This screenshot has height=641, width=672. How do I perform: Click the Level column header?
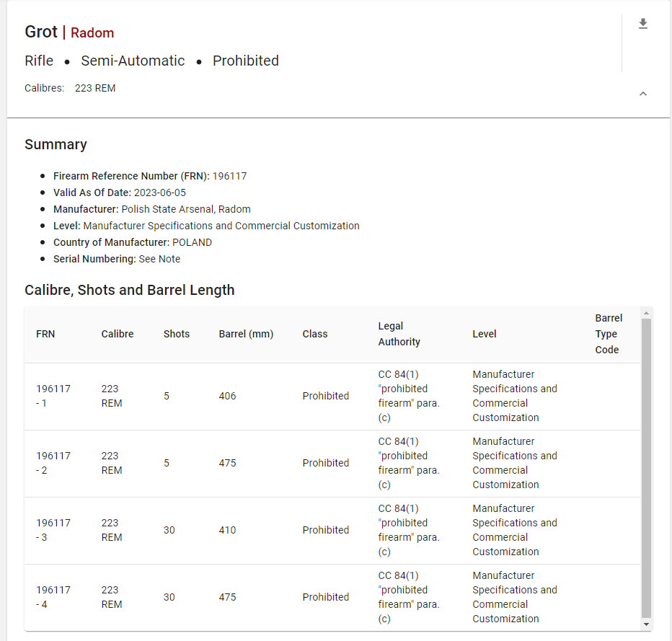coord(485,334)
